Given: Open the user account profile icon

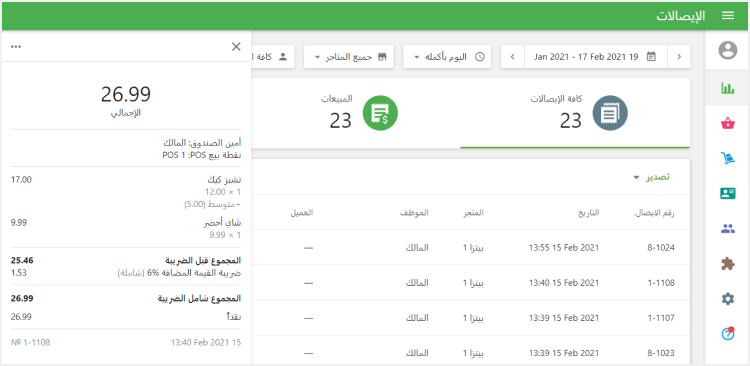Looking at the screenshot, I should pos(728,50).
